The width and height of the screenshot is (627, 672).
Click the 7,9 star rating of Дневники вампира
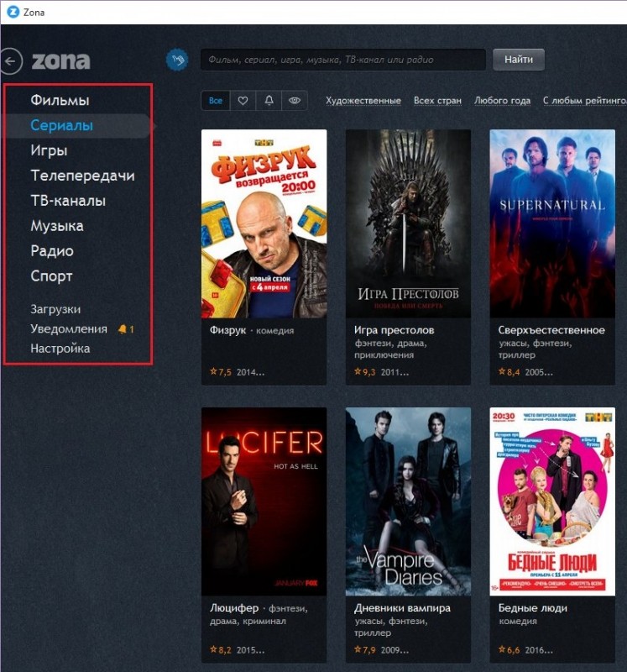point(365,650)
